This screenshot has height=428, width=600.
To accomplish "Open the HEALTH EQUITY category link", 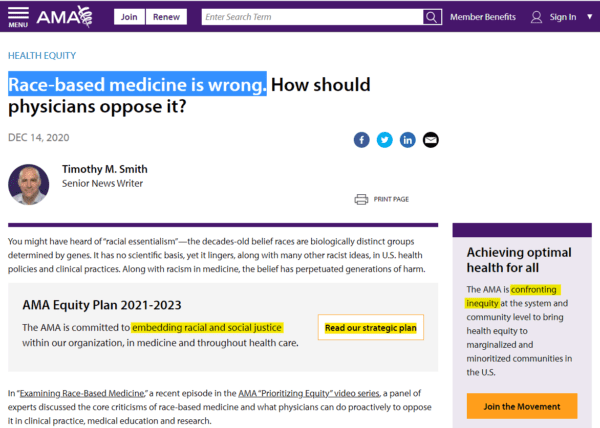I will click(x=42, y=56).
